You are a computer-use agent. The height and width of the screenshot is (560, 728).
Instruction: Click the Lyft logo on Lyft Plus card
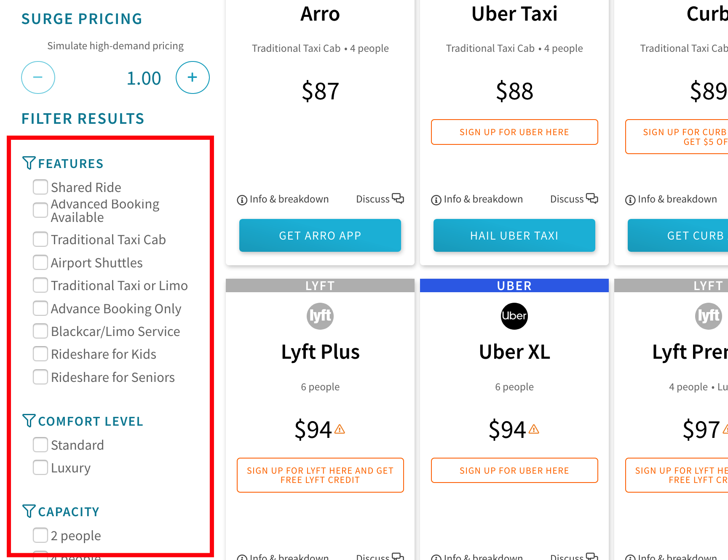click(320, 316)
